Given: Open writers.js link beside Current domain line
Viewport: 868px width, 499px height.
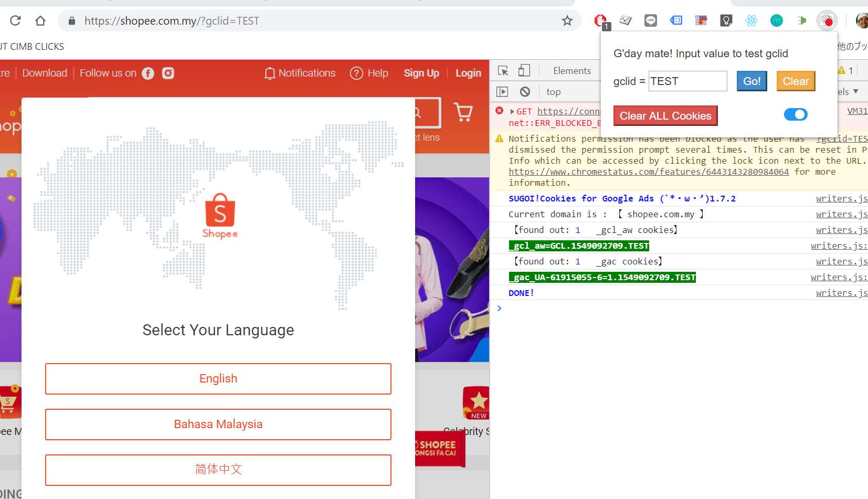Looking at the screenshot, I should 842,215.
